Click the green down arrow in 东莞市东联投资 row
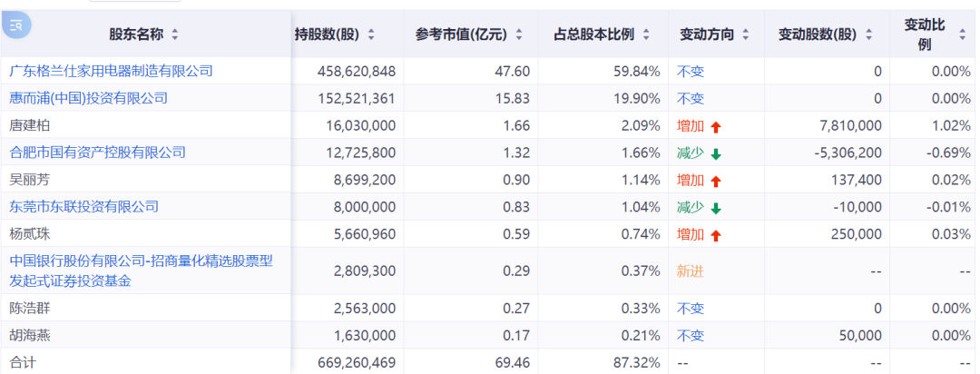 coord(716,208)
